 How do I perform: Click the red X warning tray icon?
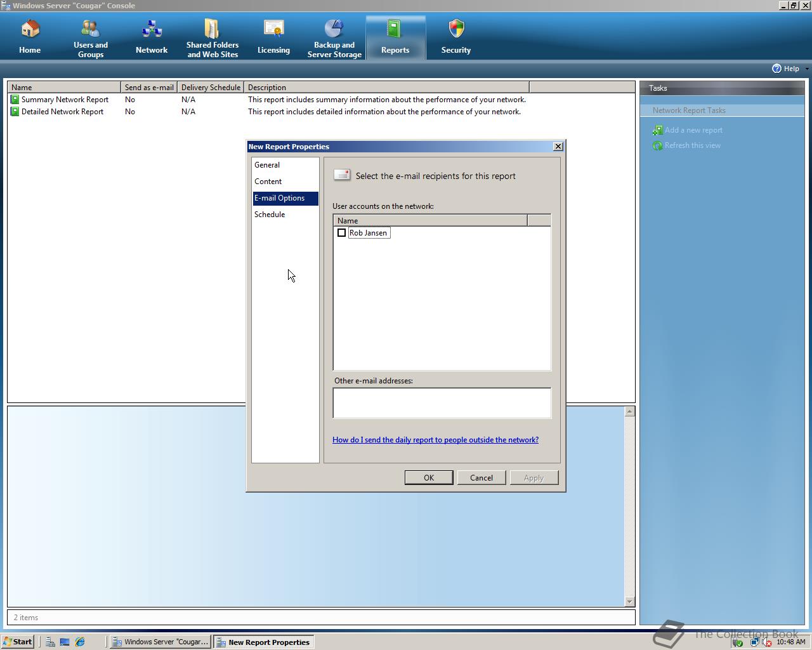(767, 642)
